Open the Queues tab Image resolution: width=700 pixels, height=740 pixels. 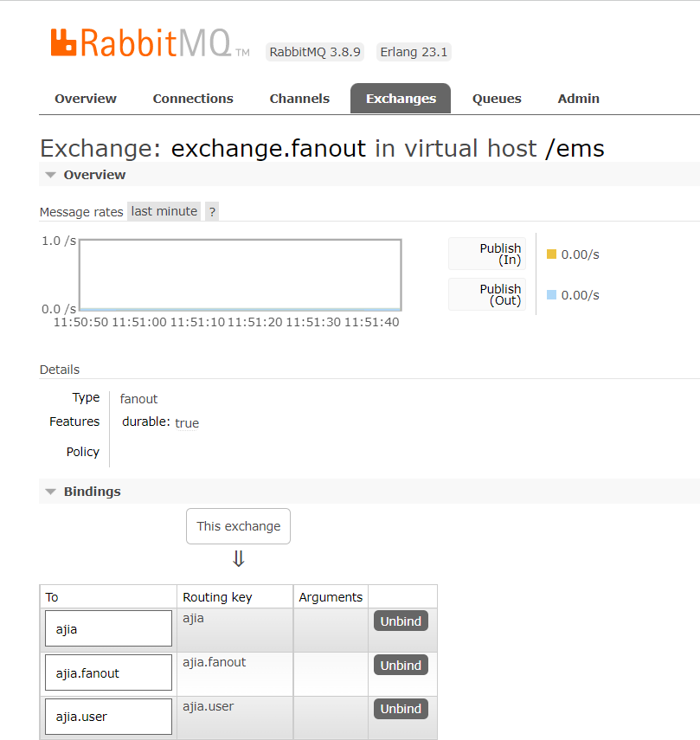point(497,99)
